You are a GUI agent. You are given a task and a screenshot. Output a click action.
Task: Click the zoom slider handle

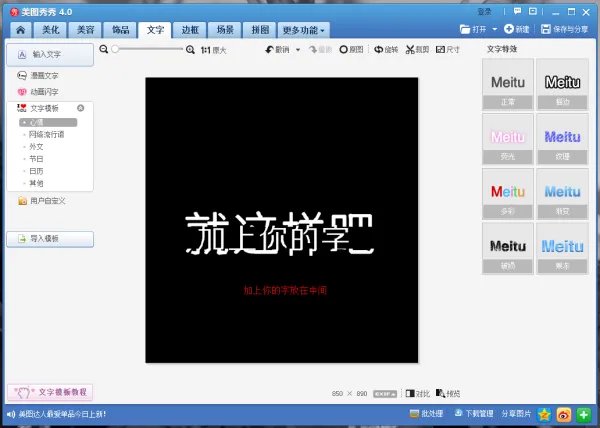tap(115, 49)
